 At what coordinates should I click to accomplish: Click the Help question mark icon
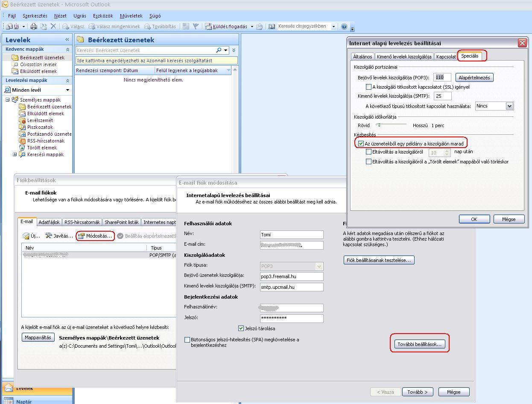344,26
